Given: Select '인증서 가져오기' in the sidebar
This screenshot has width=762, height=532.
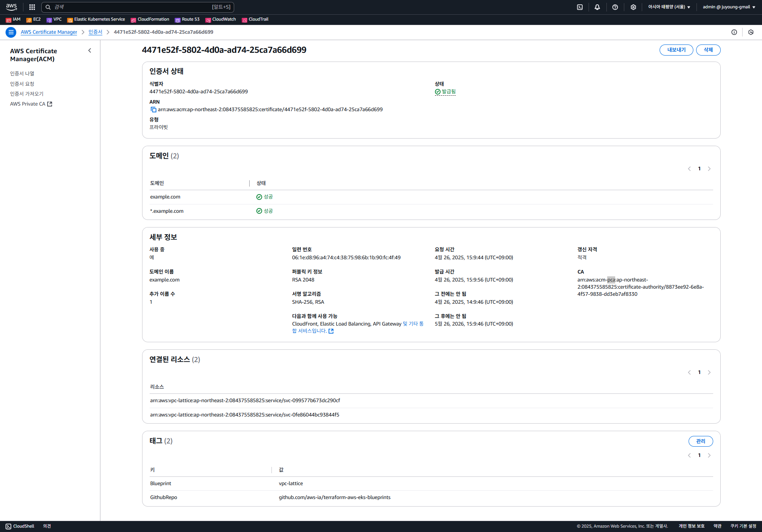Looking at the screenshot, I should click(x=27, y=94).
